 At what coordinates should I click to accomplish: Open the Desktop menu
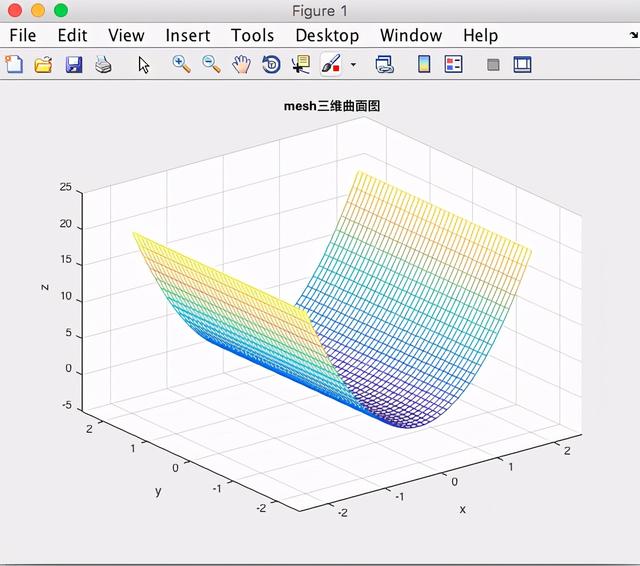327,36
